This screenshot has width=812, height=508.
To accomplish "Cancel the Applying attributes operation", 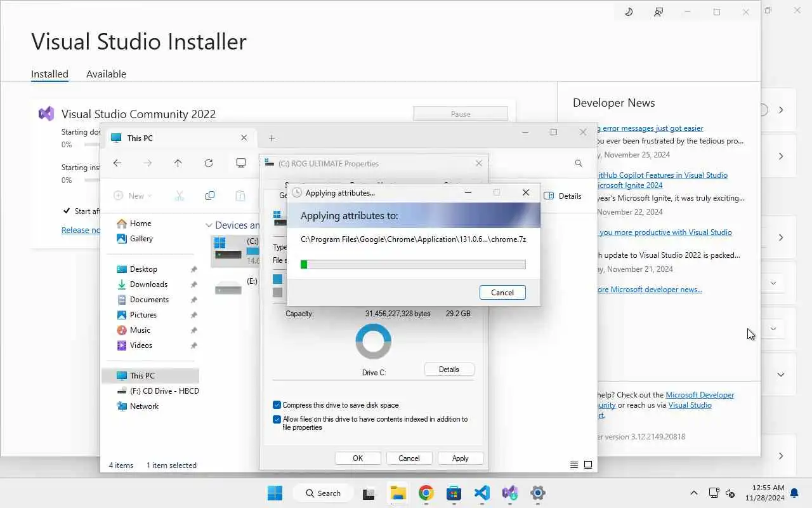I will click(502, 292).
